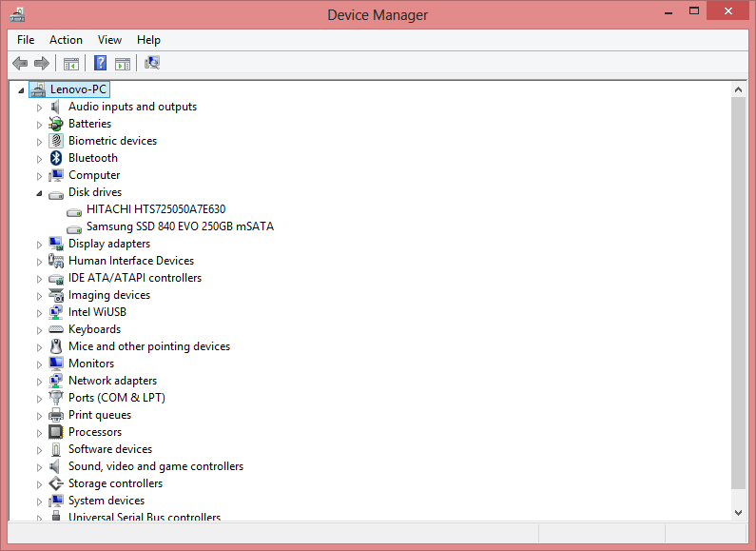Click the Bluetooth logo icon
This screenshot has width=756, height=551.
coord(56,158)
